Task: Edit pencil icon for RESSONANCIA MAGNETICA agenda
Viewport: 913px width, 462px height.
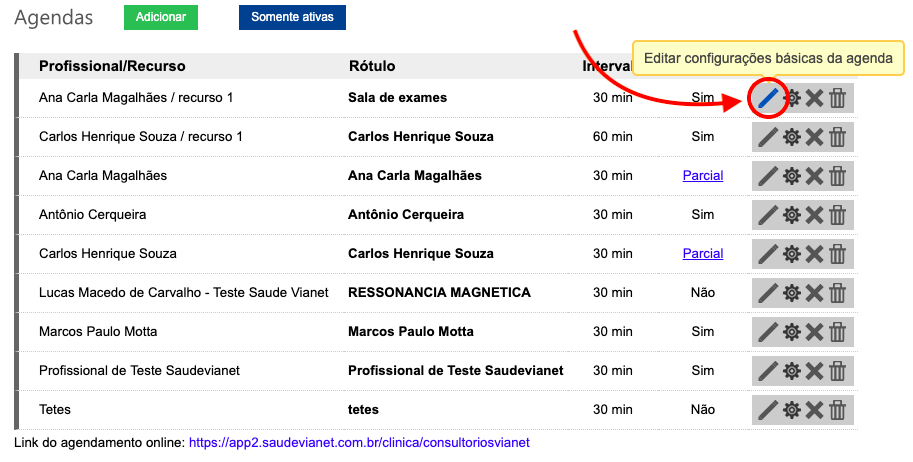Action: click(x=767, y=293)
